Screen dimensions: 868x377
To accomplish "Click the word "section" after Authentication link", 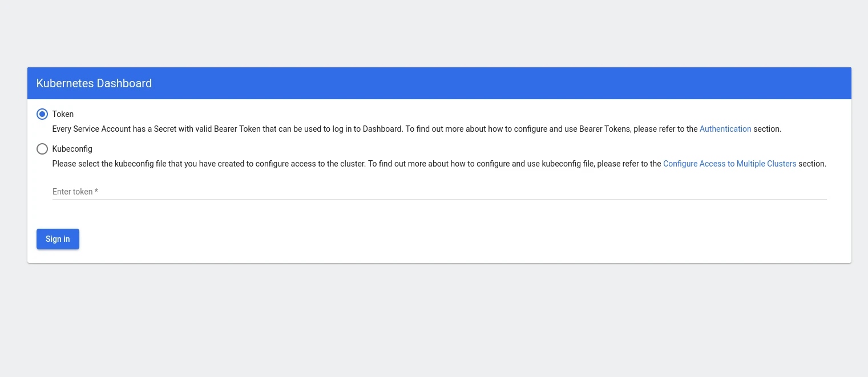I will coord(766,129).
